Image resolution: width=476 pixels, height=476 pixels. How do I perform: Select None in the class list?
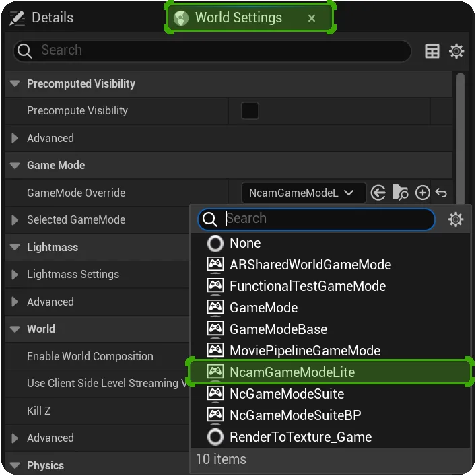click(x=331, y=243)
